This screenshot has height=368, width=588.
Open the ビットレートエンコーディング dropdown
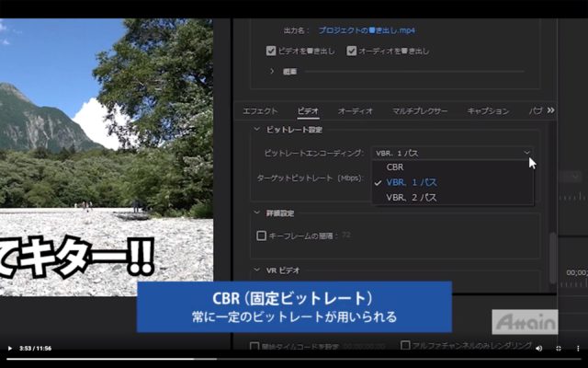452,153
